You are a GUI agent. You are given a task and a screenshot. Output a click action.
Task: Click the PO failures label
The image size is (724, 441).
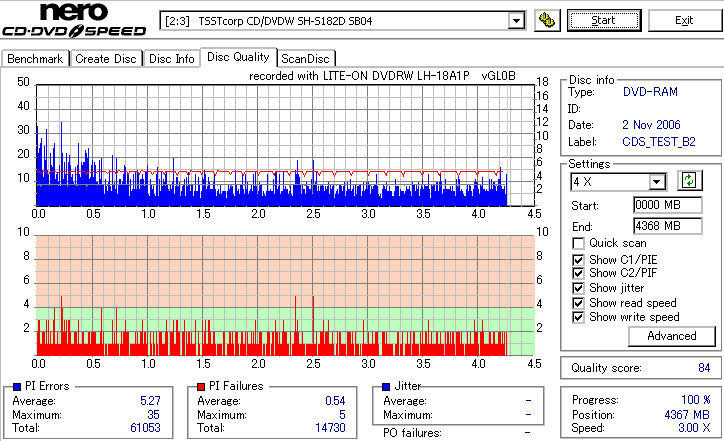[x=412, y=433]
